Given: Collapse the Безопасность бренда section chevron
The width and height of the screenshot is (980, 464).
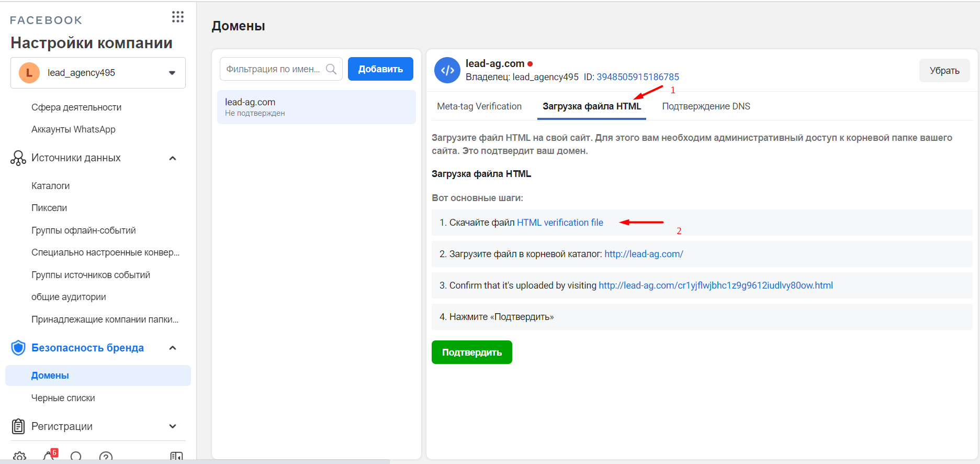Looking at the screenshot, I should (x=173, y=348).
